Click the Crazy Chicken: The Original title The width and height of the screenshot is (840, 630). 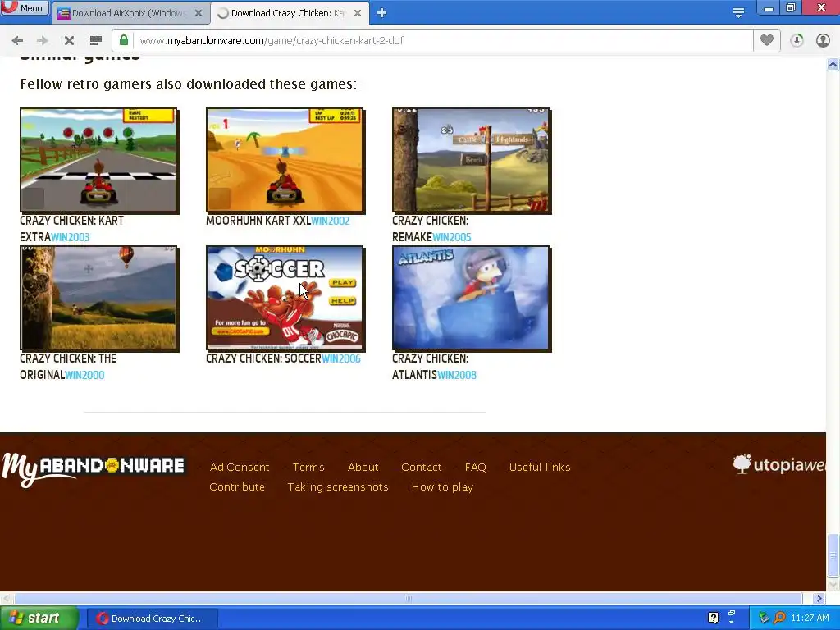click(x=68, y=367)
